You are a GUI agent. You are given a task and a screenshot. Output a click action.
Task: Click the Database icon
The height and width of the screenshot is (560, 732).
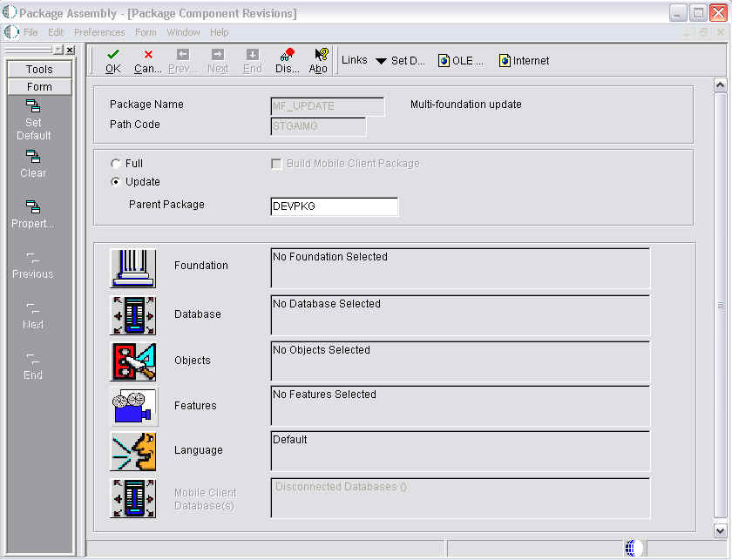click(133, 315)
